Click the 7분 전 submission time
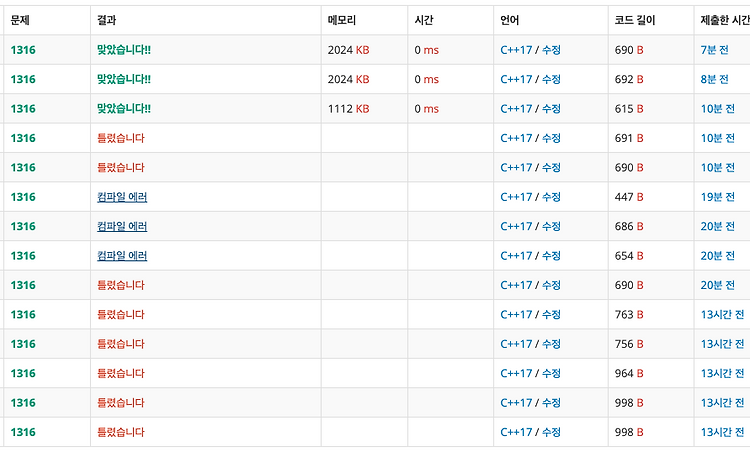Image resolution: width=750 pixels, height=452 pixels. 714,50
